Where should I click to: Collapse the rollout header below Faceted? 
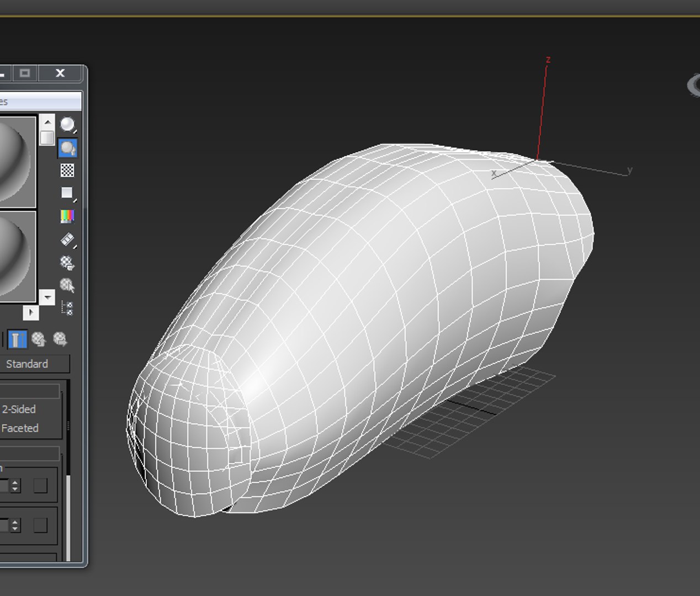click(x=30, y=454)
